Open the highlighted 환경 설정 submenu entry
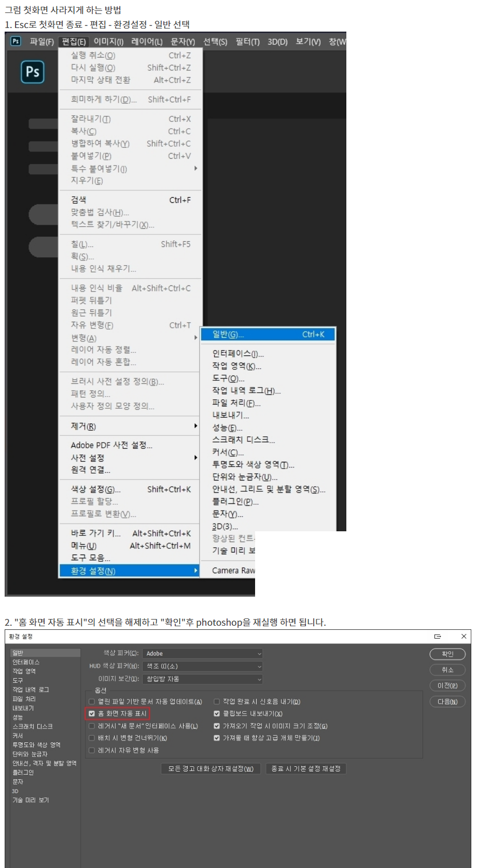This screenshot has height=868, width=477. pyautogui.click(x=130, y=571)
